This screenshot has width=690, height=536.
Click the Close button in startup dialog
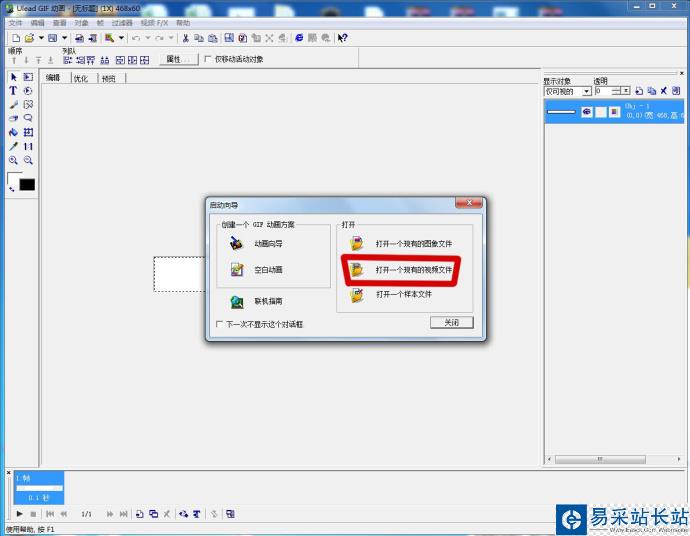[x=452, y=323]
